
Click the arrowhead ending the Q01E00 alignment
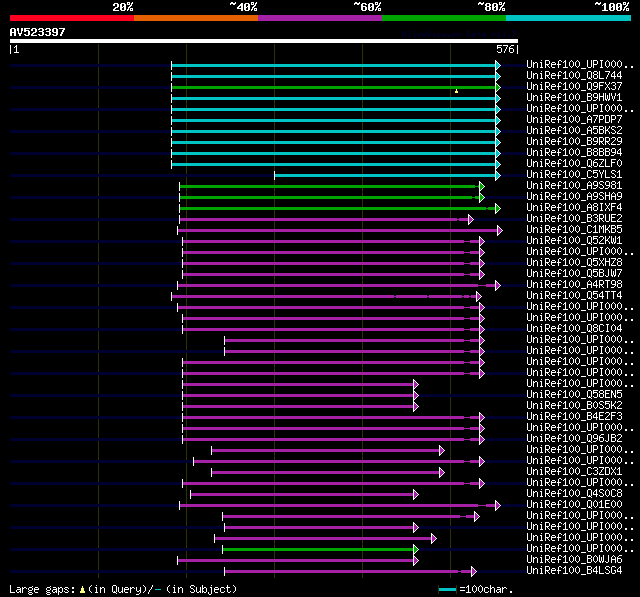(498, 506)
